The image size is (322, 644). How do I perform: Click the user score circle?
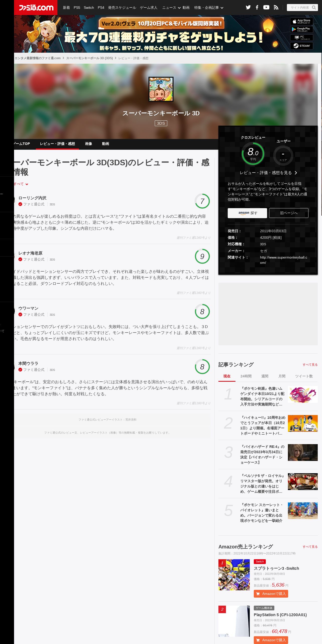[283, 155]
